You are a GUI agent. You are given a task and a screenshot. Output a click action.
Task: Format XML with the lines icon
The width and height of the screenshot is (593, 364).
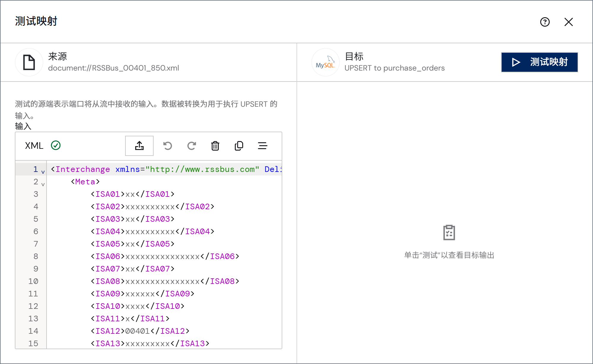coord(263,146)
